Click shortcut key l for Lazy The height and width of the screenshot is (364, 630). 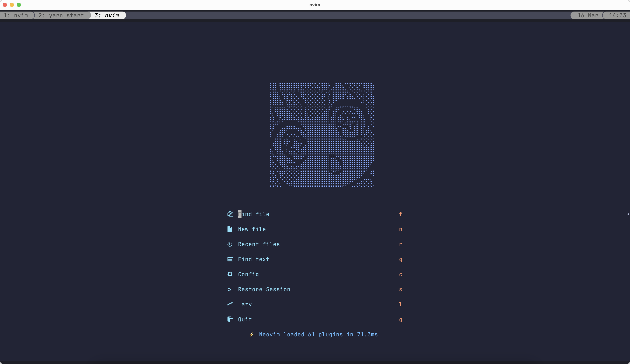tap(401, 304)
